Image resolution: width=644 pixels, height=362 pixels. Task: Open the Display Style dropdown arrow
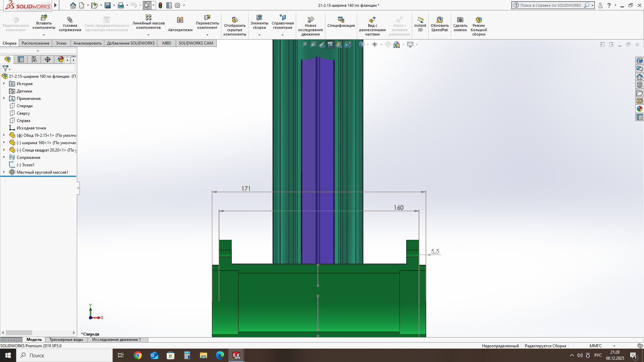tap(368, 45)
